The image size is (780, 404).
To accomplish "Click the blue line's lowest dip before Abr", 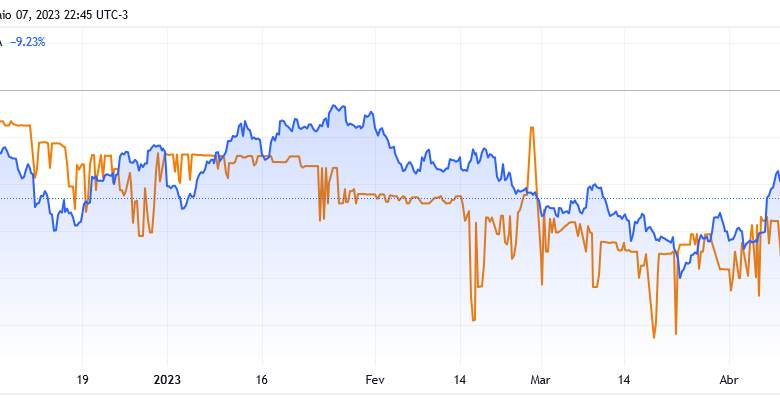I will (x=681, y=277).
